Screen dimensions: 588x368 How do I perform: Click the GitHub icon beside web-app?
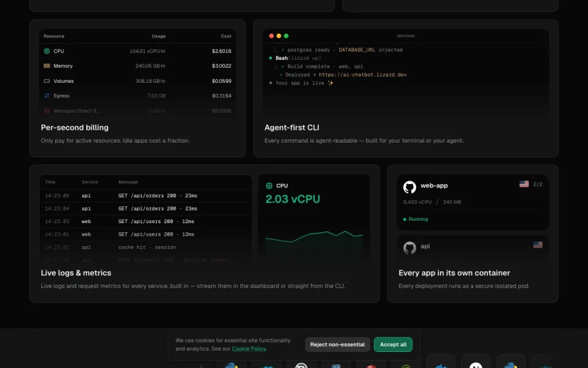tap(409, 187)
